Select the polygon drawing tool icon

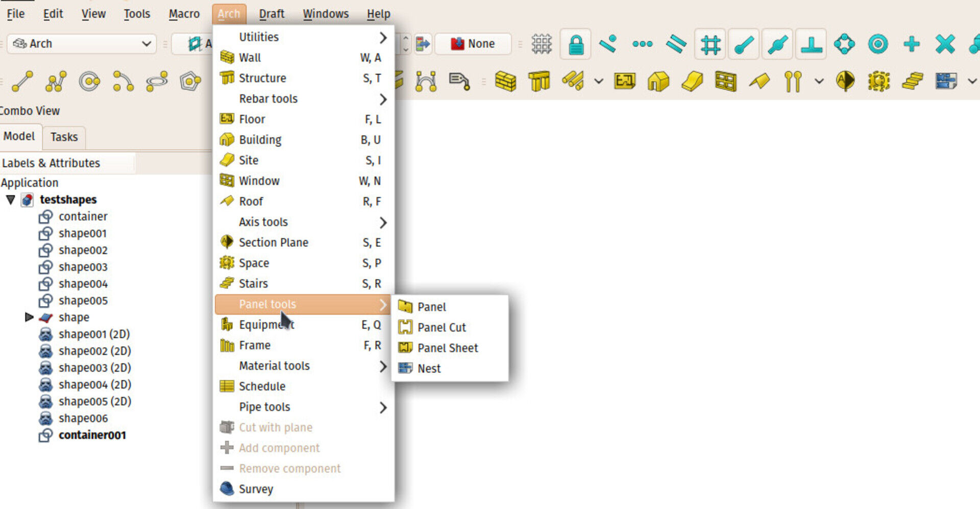pos(190,81)
